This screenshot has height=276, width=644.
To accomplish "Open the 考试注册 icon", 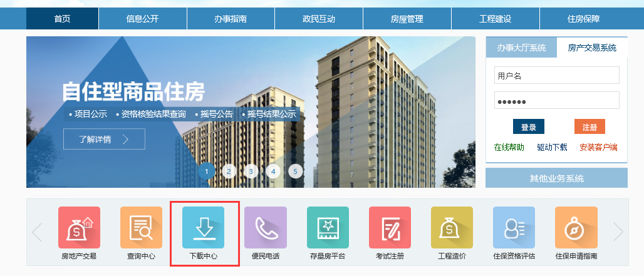I will [390, 228].
